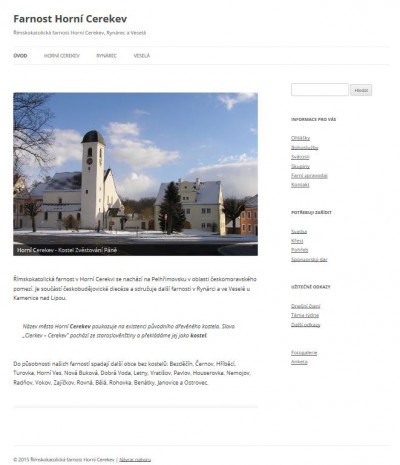
Task: Open the Svatba link
Action: [299, 231]
